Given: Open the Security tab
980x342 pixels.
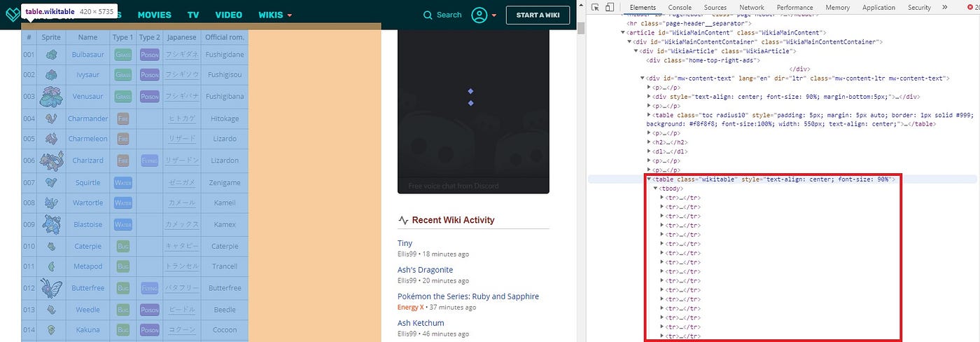Looking at the screenshot, I should click(x=919, y=7).
